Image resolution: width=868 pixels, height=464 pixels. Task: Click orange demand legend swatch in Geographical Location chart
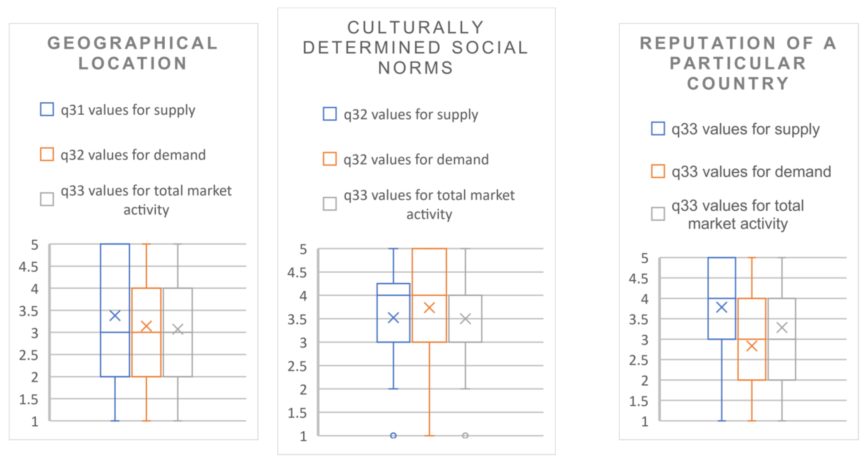47,154
